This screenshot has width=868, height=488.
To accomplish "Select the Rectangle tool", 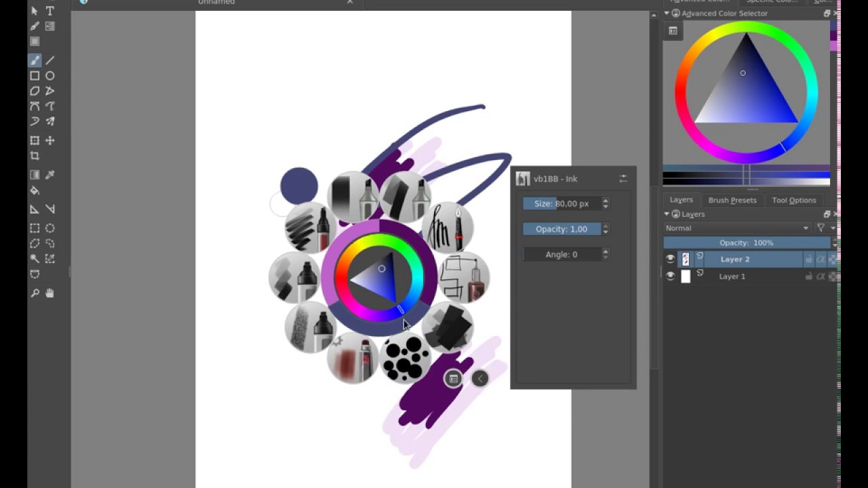I will pos(35,76).
